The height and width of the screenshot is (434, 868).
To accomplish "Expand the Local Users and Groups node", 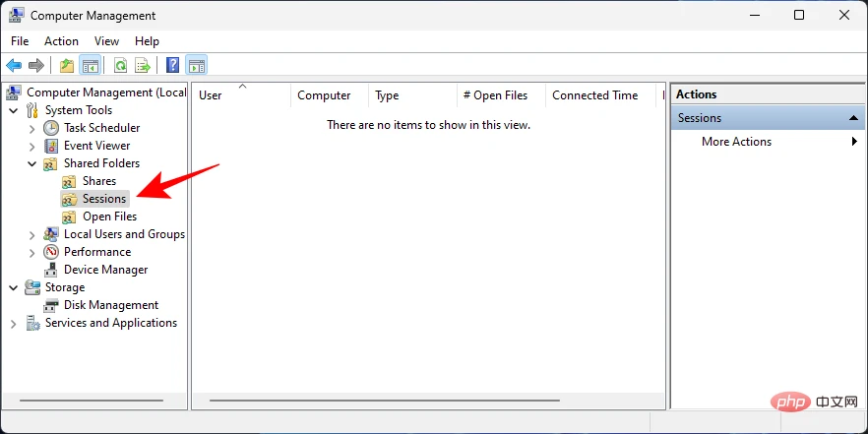I will coord(32,234).
